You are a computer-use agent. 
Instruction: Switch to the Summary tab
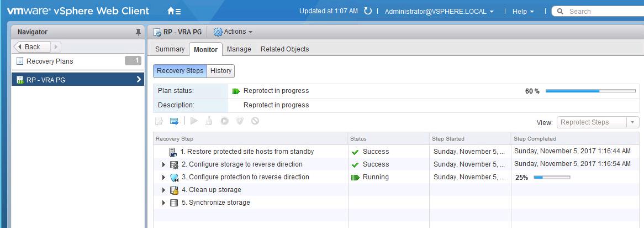170,49
